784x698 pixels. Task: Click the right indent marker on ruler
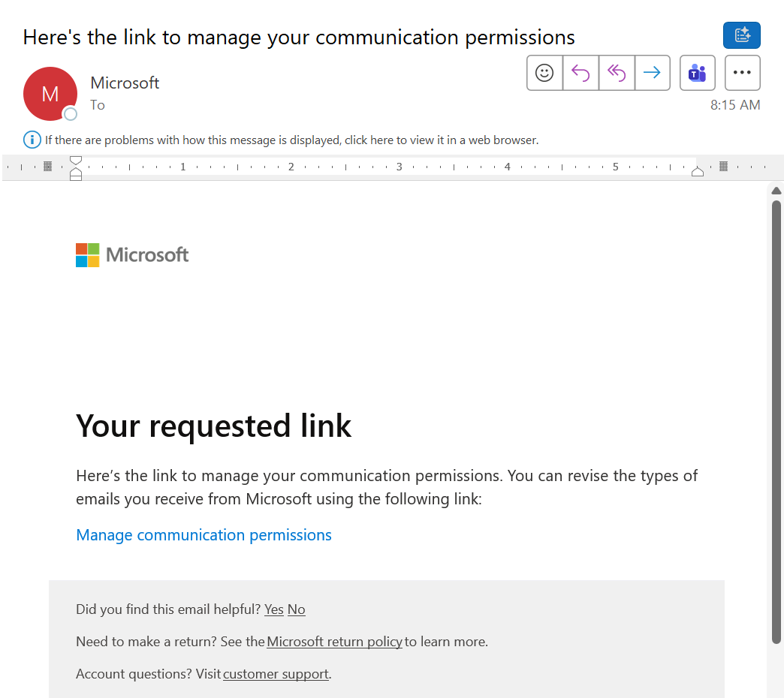[x=698, y=172]
